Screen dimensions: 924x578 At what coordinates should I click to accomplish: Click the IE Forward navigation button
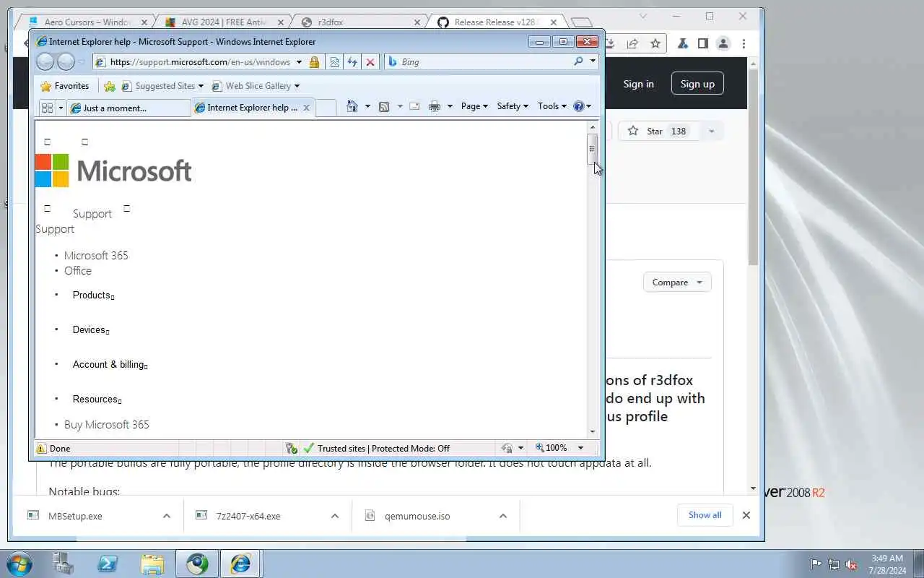tap(66, 62)
